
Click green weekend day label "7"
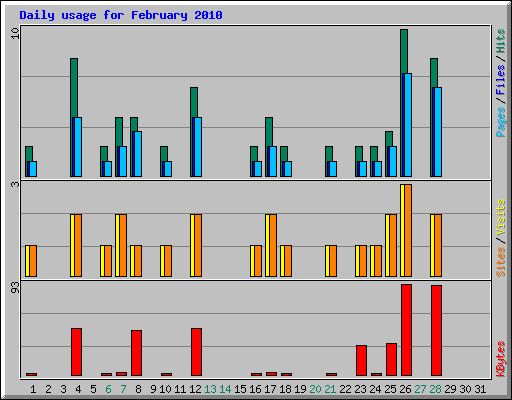123,389
